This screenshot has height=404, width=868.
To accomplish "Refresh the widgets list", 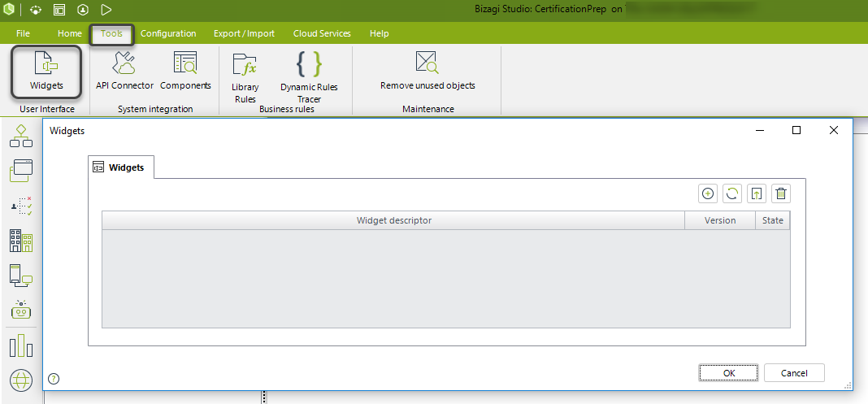I will (x=731, y=193).
